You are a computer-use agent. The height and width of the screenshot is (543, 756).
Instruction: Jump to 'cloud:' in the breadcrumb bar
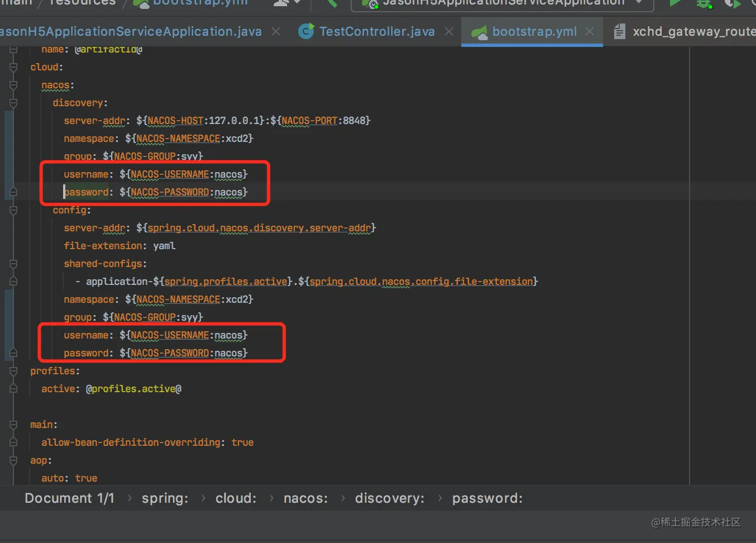pos(236,498)
